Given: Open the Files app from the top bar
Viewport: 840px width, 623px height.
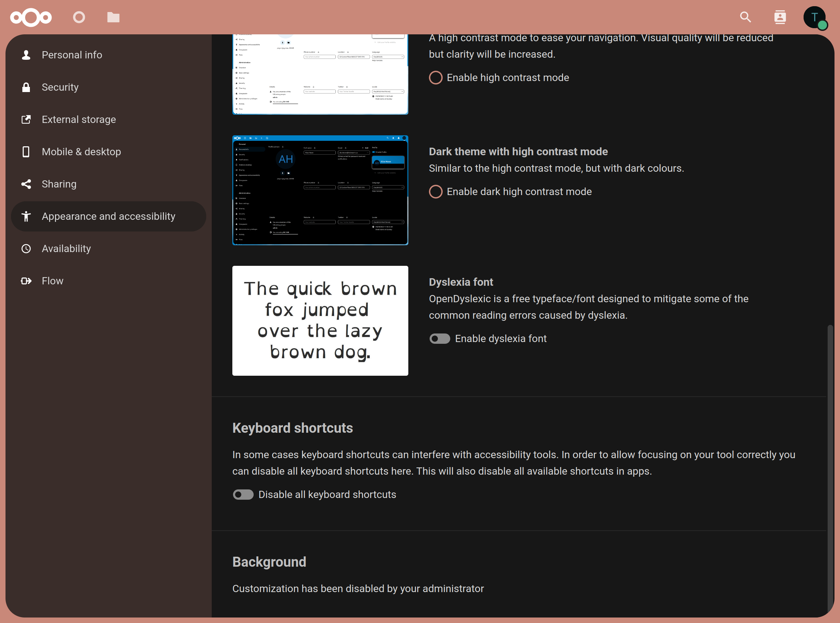Looking at the screenshot, I should coord(113,18).
